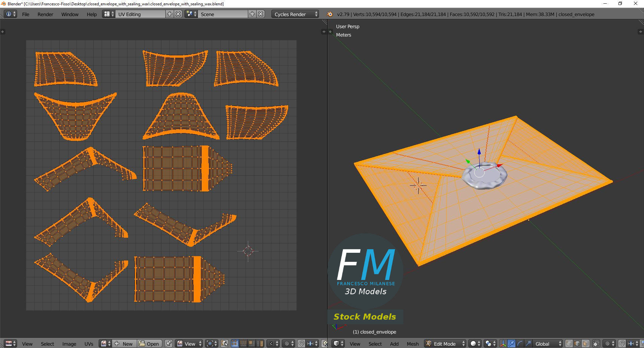Open the image View mode dropdown

pos(190,344)
